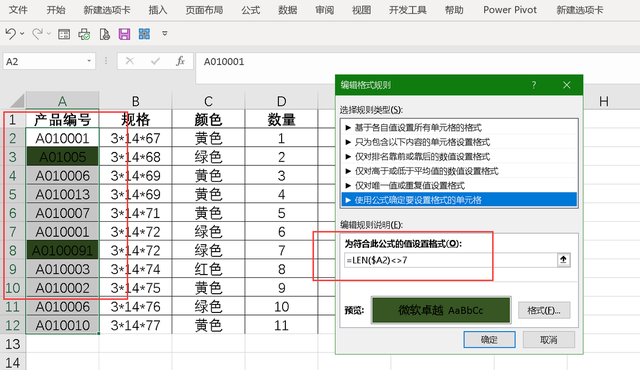Click the dark green format preview swatch
640x370 pixels.
(441, 310)
